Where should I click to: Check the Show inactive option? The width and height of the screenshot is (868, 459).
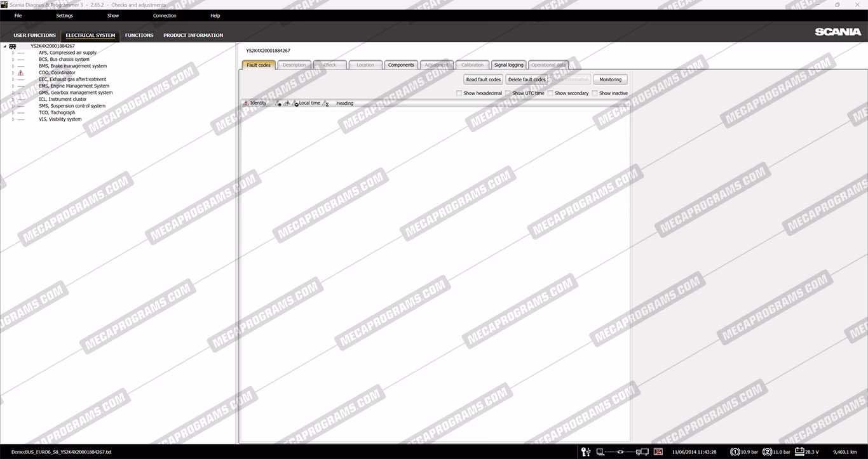tap(595, 93)
